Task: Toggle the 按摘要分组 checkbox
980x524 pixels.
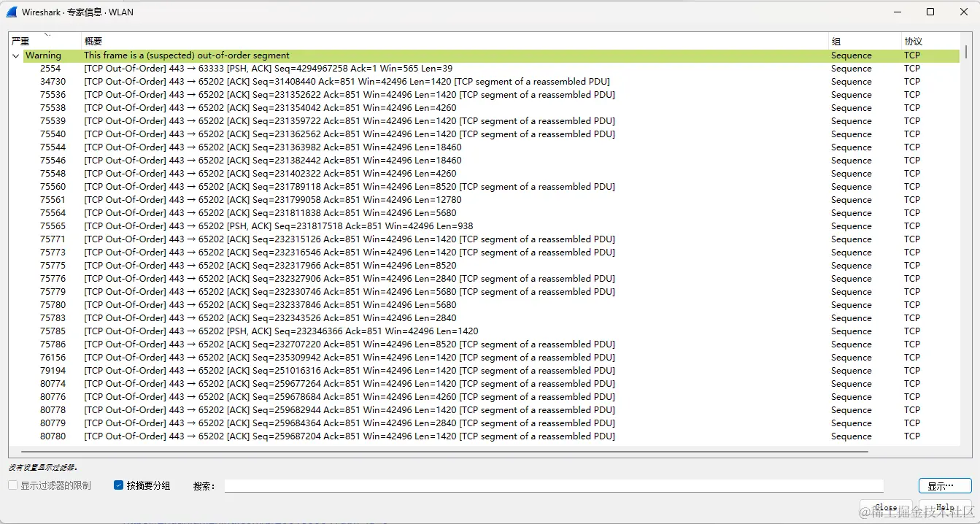Action: (118, 485)
